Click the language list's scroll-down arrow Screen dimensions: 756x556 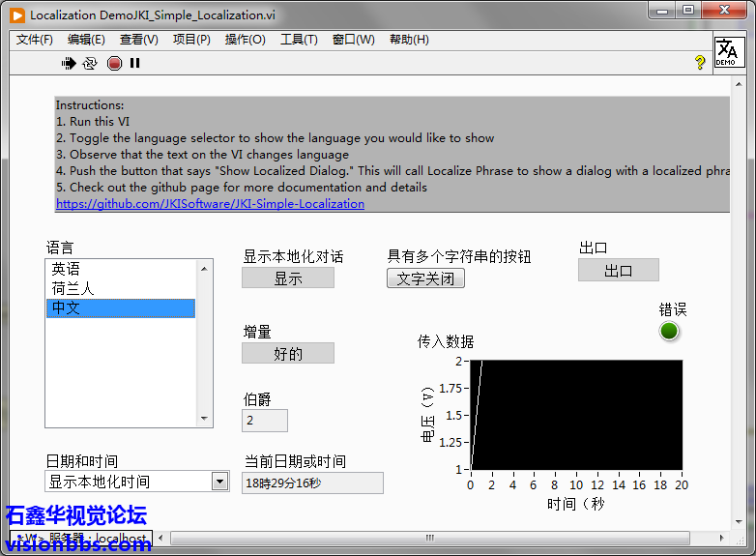point(205,420)
